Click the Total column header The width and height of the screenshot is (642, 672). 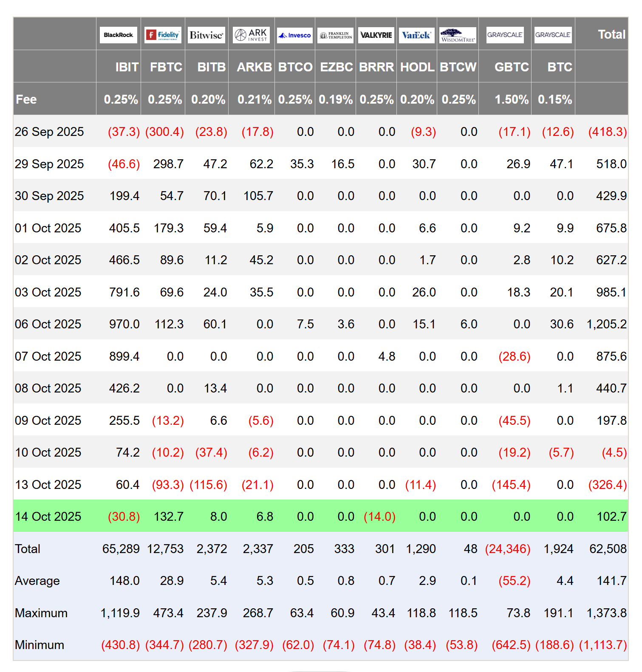[x=611, y=34]
